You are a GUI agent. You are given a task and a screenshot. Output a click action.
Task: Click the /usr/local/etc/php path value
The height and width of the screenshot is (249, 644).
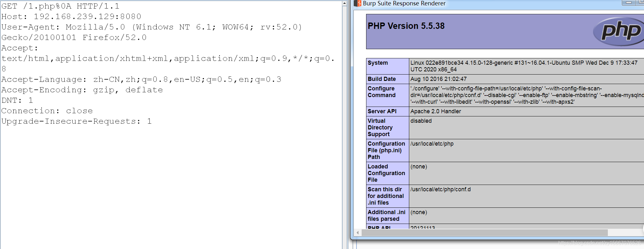click(x=432, y=144)
